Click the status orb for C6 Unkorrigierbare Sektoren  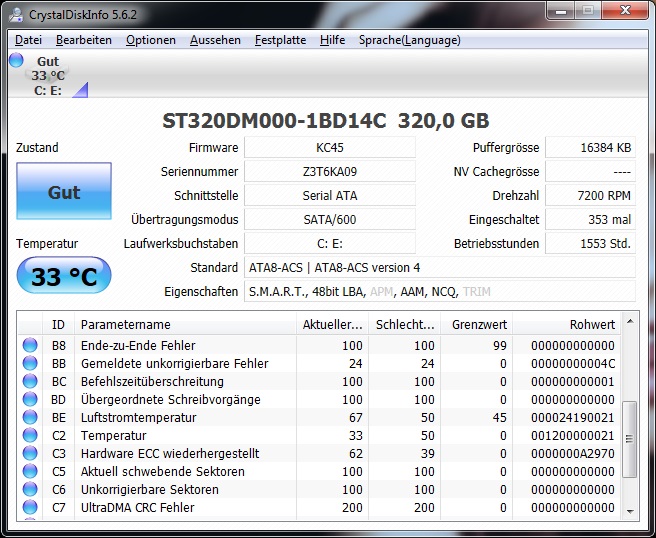[30, 489]
